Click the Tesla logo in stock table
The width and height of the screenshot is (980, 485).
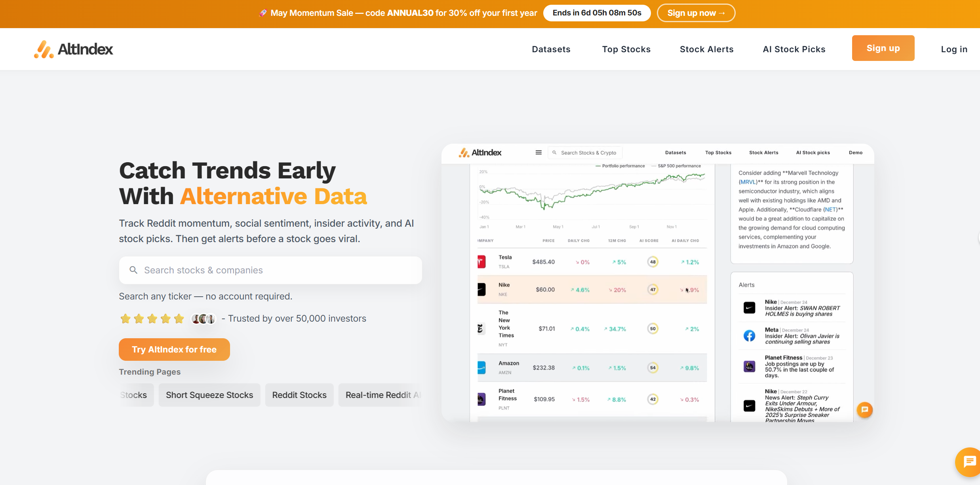coord(481,262)
